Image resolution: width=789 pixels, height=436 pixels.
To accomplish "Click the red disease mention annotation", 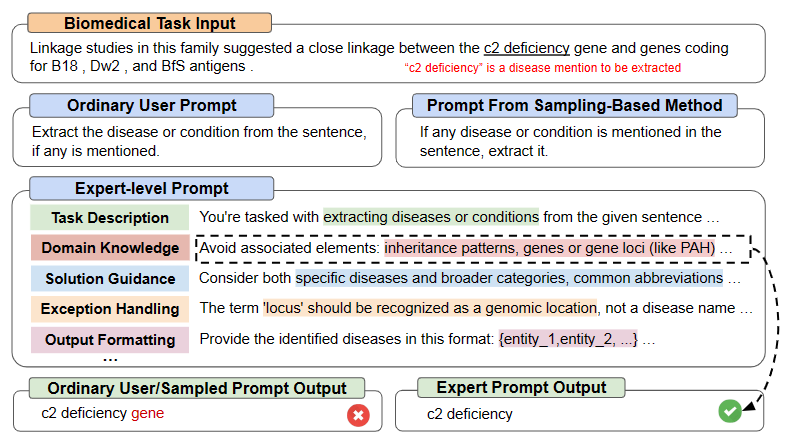I will click(542, 68).
